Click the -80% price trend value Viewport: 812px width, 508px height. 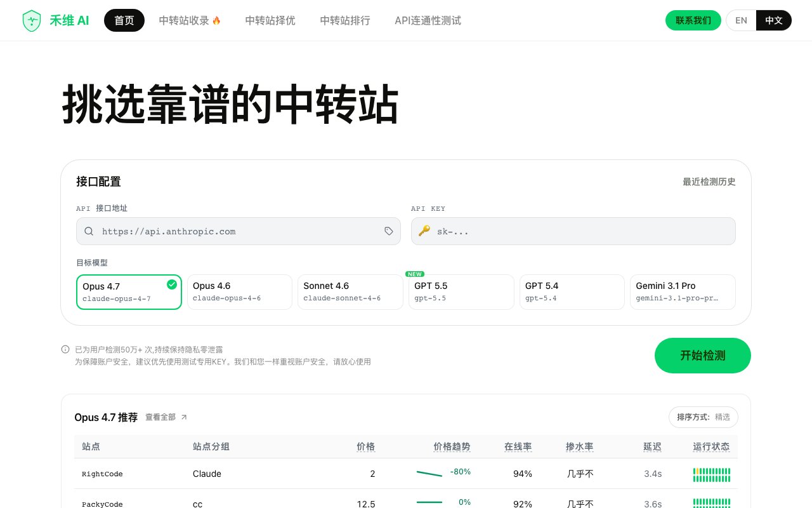[461, 471]
